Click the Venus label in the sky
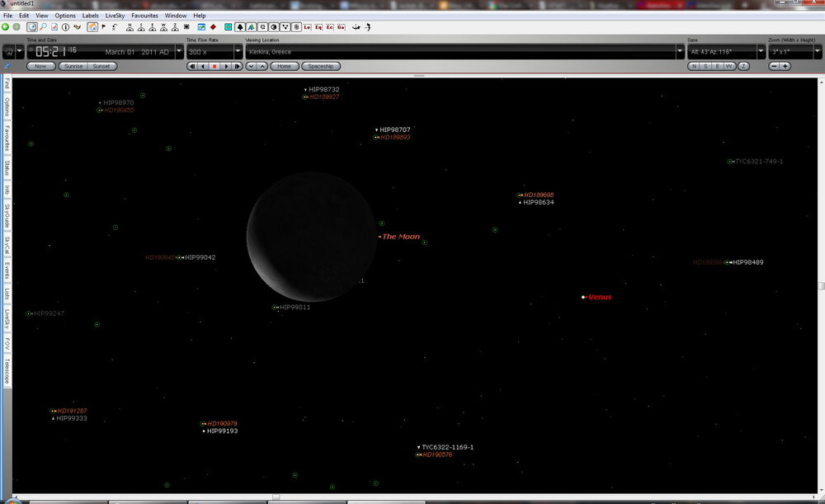The height and width of the screenshot is (504, 825). (600, 297)
